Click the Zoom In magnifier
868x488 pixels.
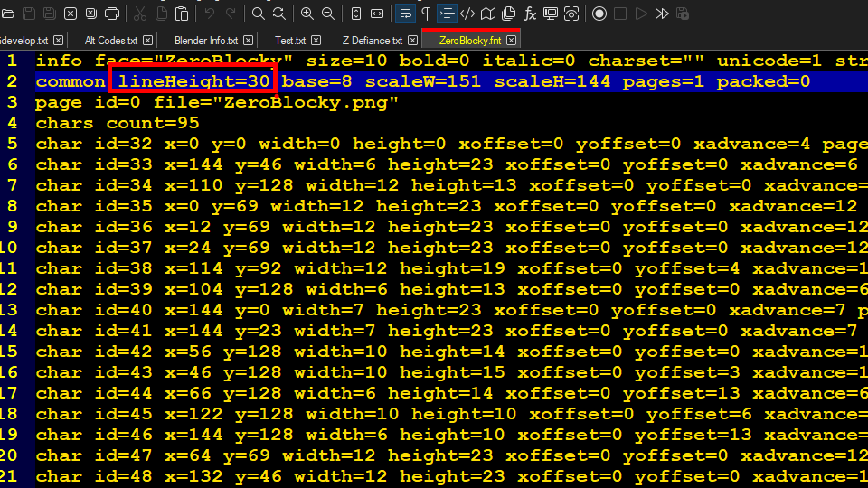click(x=307, y=14)
